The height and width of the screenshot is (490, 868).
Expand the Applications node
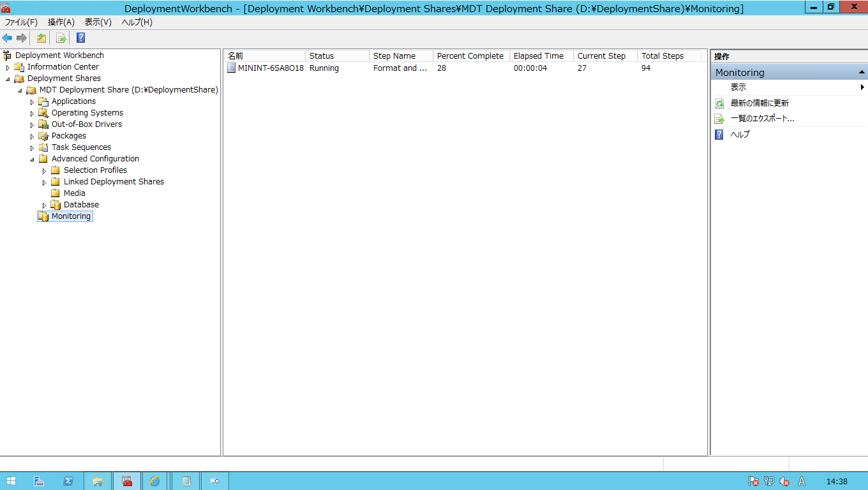point(33,102)
